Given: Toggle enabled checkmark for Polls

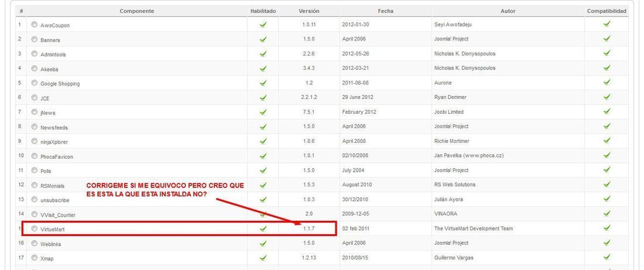Looking at the screenshot, I should [x=263, y=170].
